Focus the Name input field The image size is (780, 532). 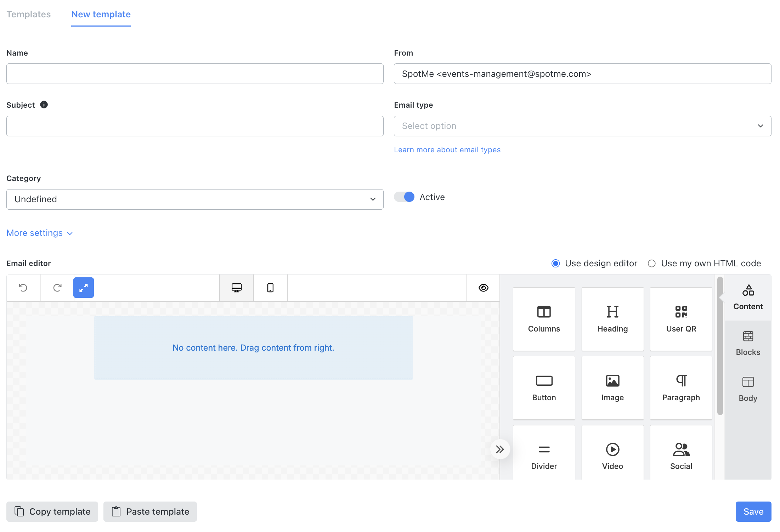195,74
